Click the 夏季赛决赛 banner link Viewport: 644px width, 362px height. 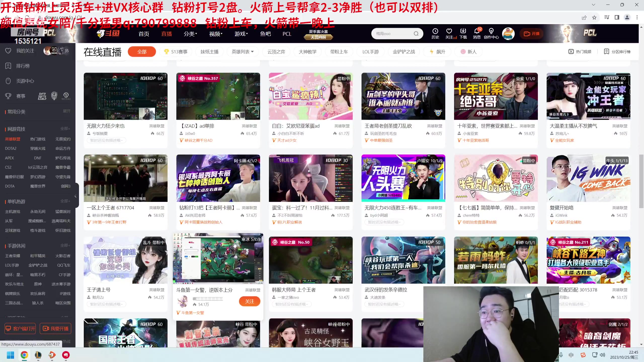point(318,34)
